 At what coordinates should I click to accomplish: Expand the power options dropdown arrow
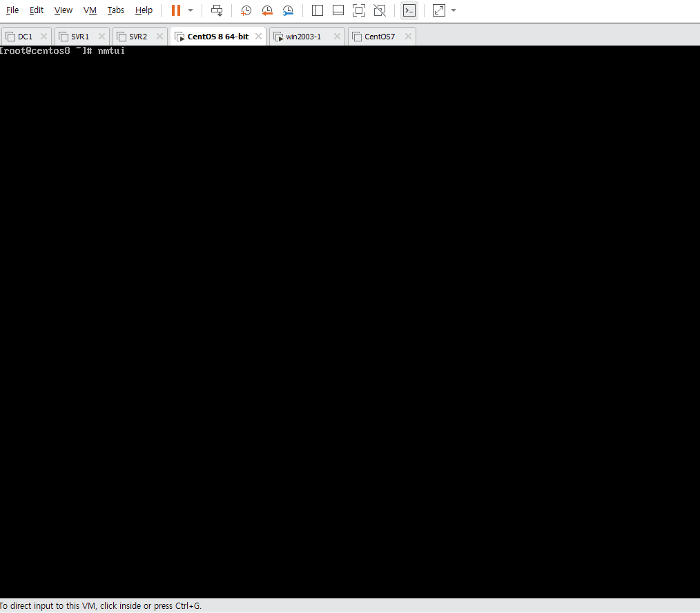click(191, 10)
